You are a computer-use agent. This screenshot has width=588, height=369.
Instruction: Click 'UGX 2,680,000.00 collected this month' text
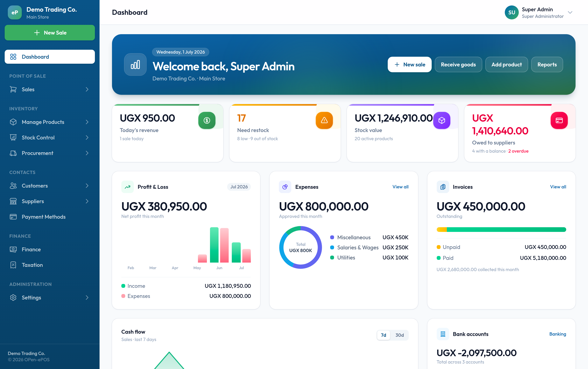478,270
